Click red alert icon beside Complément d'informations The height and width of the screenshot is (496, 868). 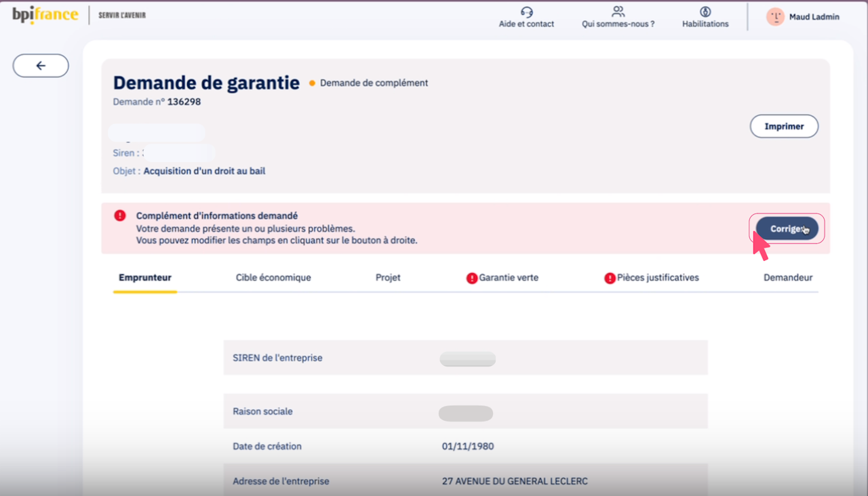(120, 215)
